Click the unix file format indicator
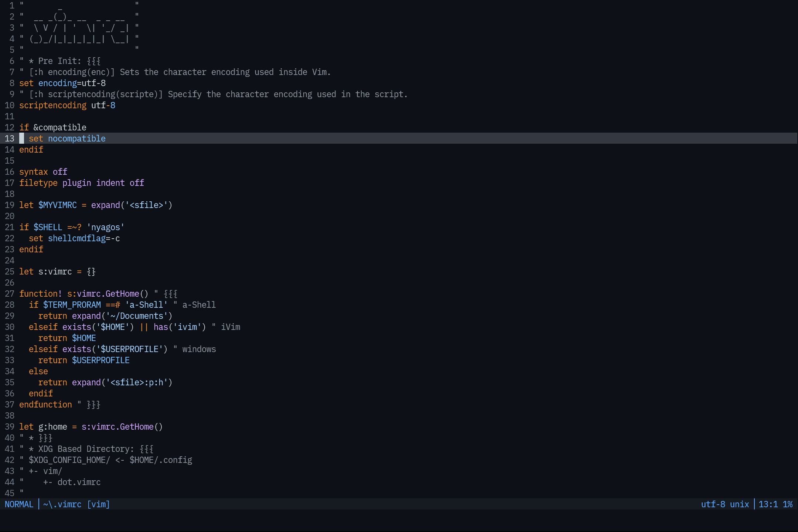 coord(740,504)
